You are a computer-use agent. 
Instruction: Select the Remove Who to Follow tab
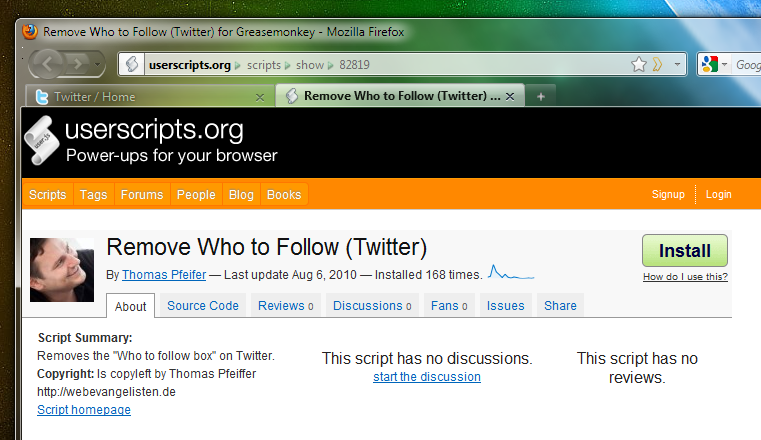[x=400, y=96]
